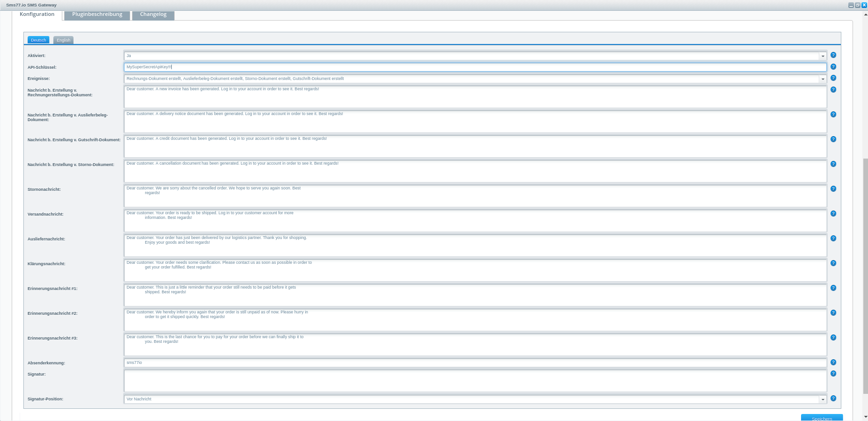Click help icon for Erinnerungsnachricht #3
The width and height of the screenshot is (868, 421).
833,338
